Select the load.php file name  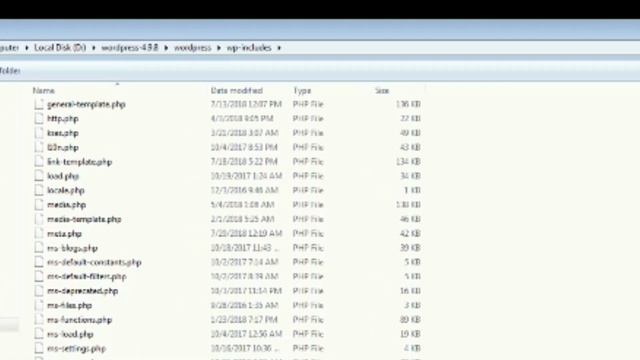(x=63, y=176)
